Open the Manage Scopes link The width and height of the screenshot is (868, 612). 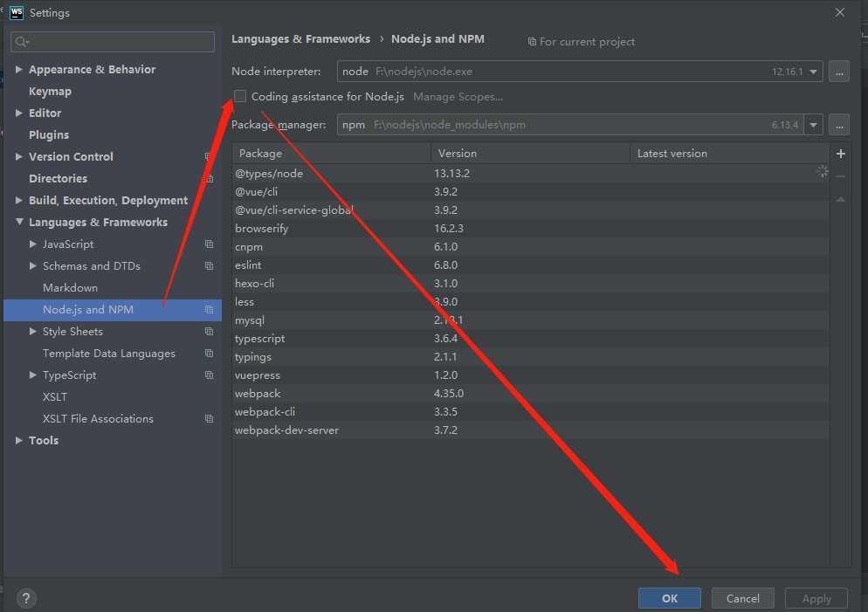[x=458, y=97]
